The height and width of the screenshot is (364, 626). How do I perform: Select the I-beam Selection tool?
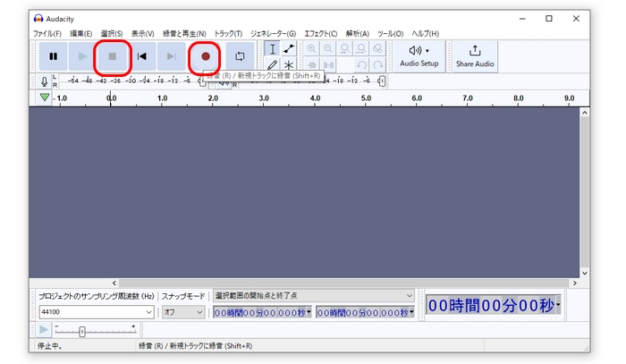pos(273,48)
